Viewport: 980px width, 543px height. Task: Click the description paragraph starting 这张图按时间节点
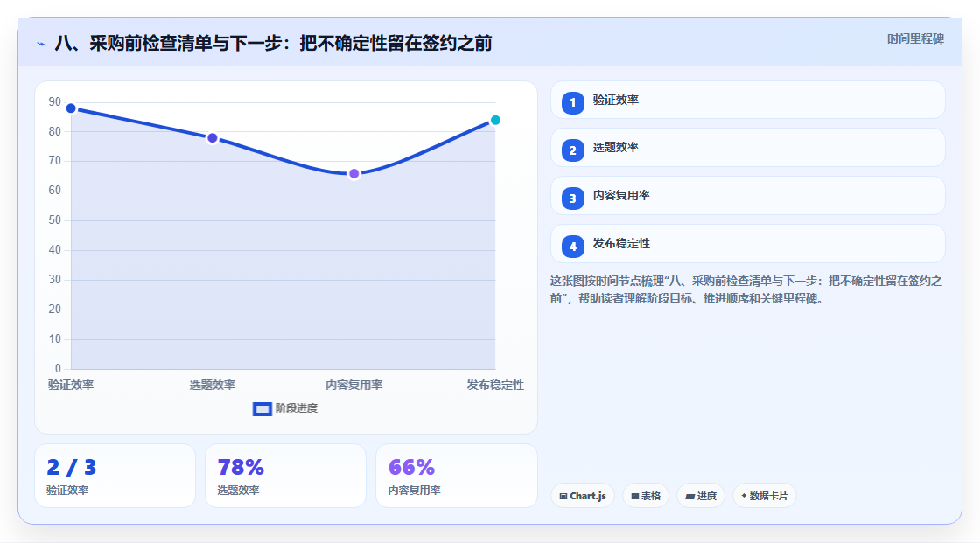click(x=746, y=290)
